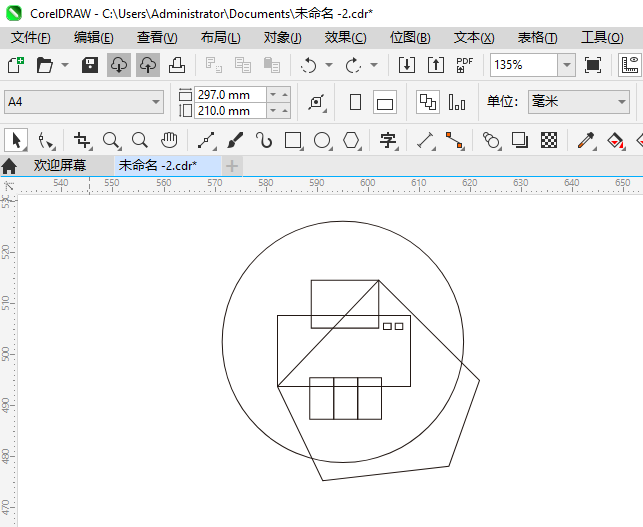Select the Interactive Fill bucket tool
The height and width of the screenshot is (527, 643).
615,140
